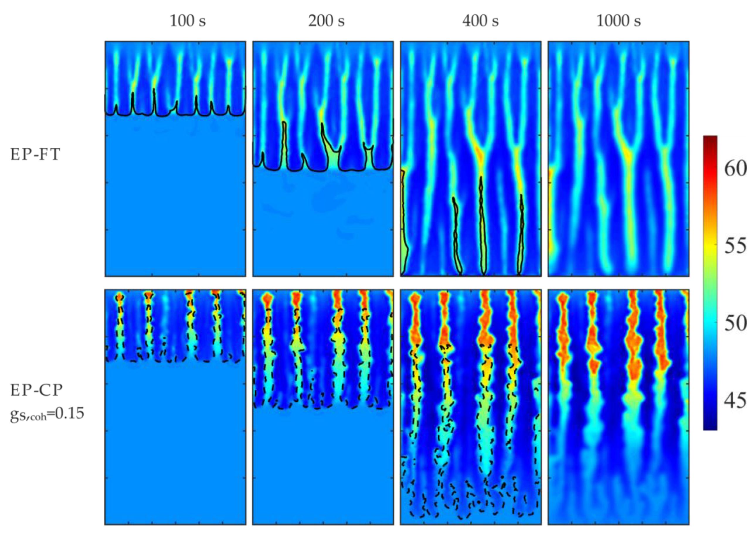Click the EP-CP row label
The height and width of the screenshot is (536, 756).
36,390
